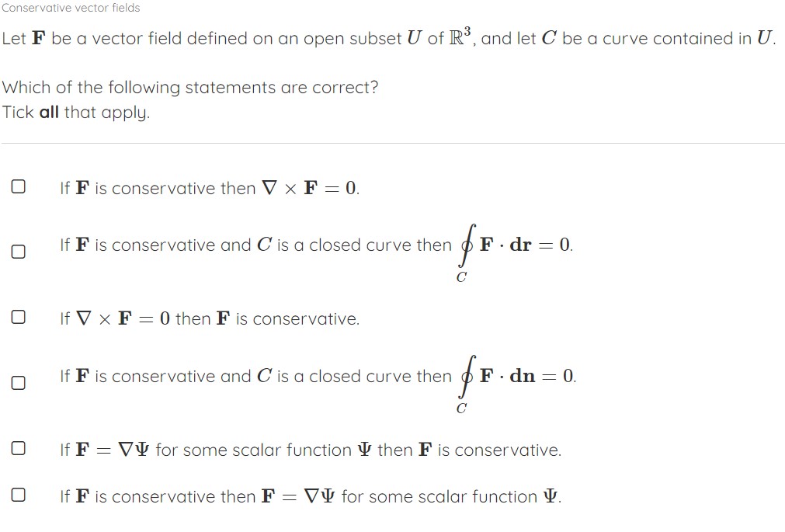Check the F·dn closed curve statement
The height and width of the screenshot is (532, 785).
click(x=18, y=381)
